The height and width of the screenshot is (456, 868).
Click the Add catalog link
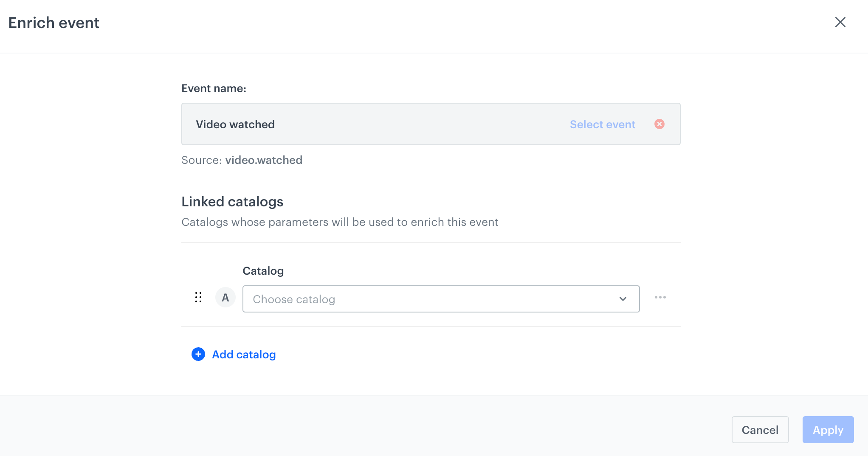tap(243, 354)
